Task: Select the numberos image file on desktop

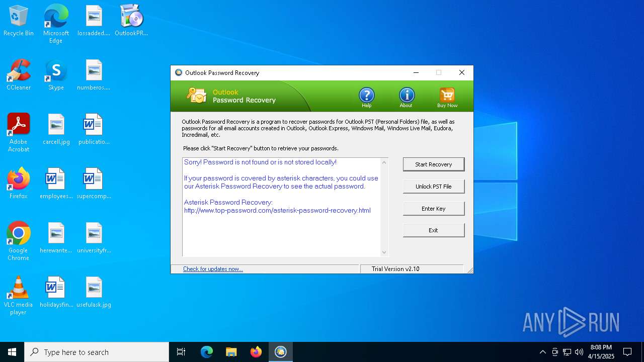Action: click(x=94, y=75)
